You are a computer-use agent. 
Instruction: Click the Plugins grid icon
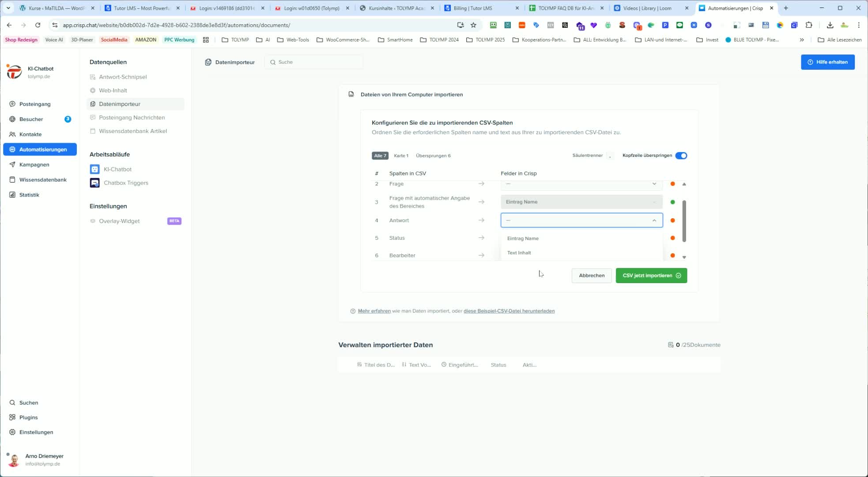12,417
